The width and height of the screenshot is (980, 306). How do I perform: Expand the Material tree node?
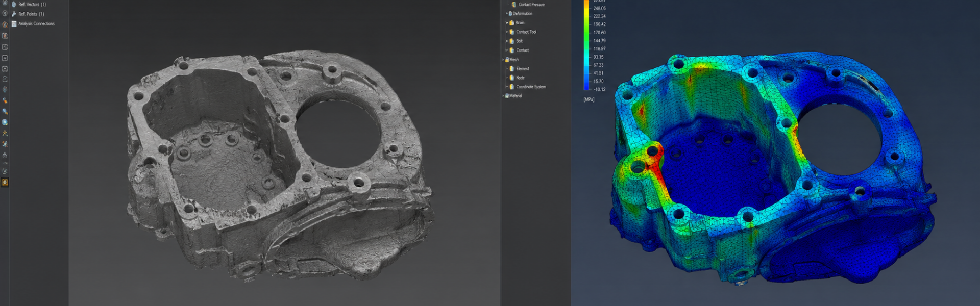tap(503, 96)
